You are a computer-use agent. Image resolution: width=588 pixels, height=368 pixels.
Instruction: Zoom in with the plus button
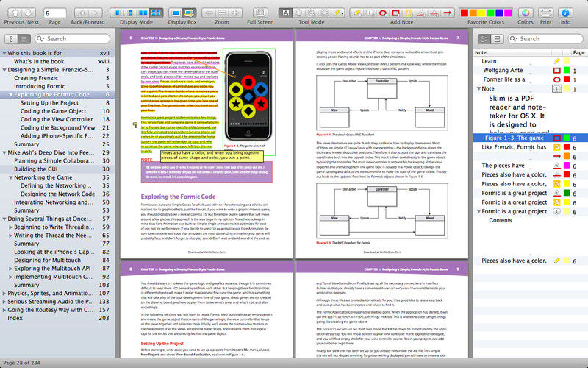tap(235, 13)
